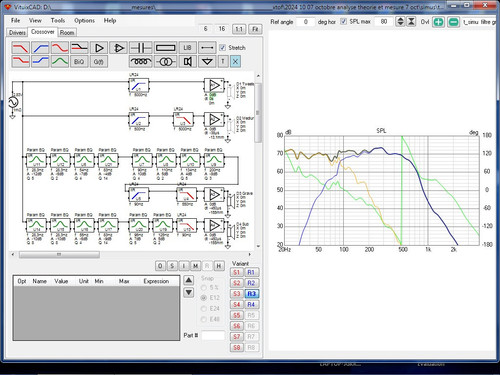Click the green minus overlay remove button
Screen dimensions: 500x375
[453, 22]
